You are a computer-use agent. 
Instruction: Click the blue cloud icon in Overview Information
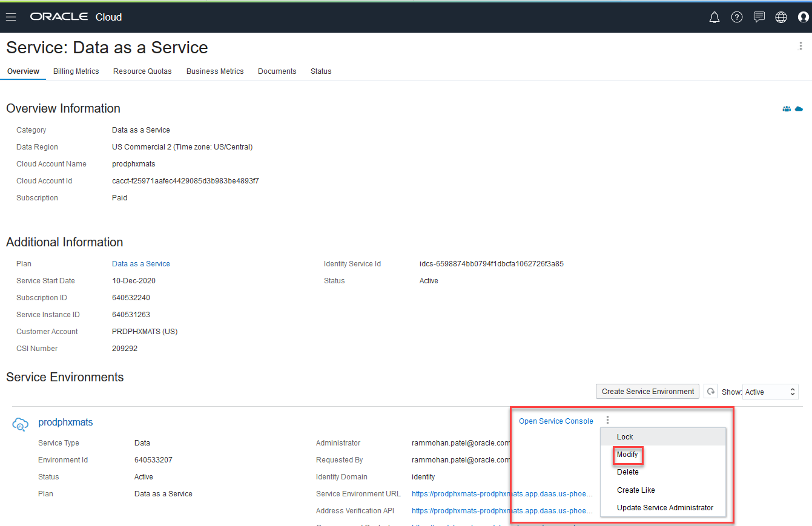click(799, 109)
